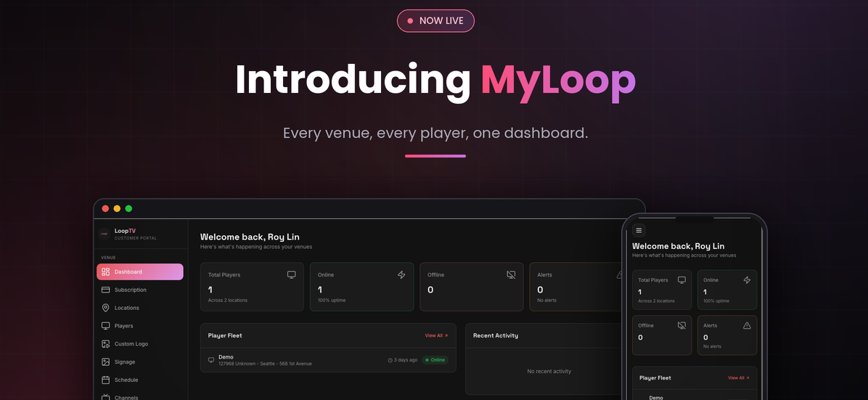Screen dimensions: 868x400
Task: Click the red close window dot
Action: (x=105, y=208)
